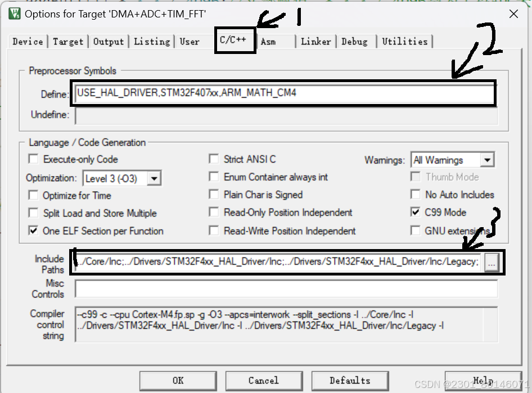Uncheck C99 Mode checkbox
This screenshot has width=532, height=393.
click(415, 213)
